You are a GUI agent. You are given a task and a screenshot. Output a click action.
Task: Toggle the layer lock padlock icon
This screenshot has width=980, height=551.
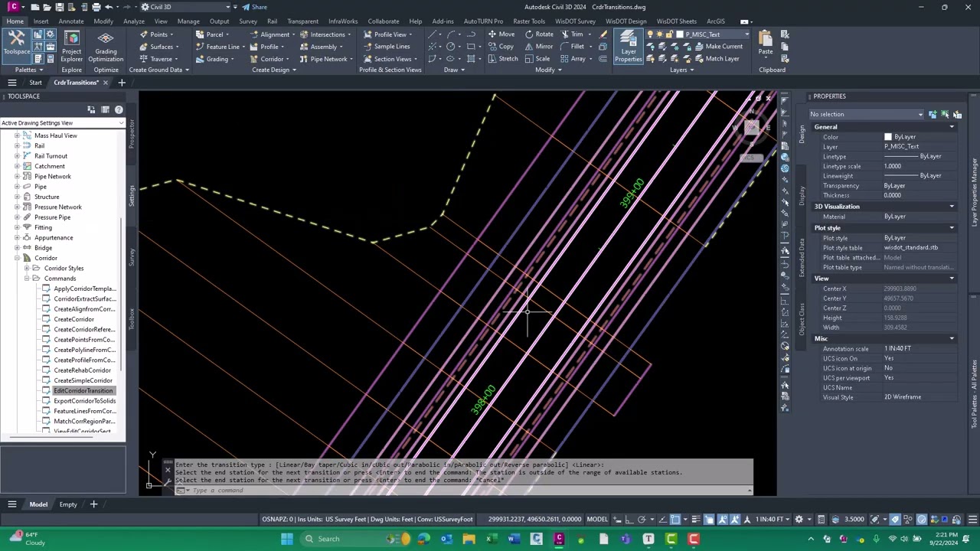coord(668,34)
